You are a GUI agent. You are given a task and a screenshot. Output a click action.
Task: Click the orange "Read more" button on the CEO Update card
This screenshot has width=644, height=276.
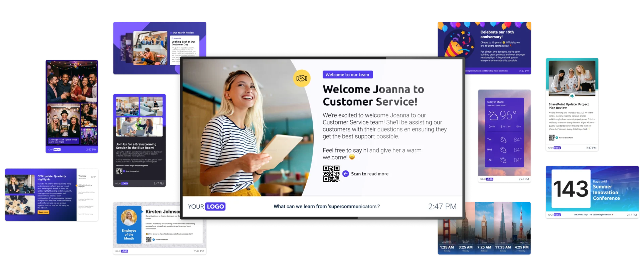tap(43, 212)
